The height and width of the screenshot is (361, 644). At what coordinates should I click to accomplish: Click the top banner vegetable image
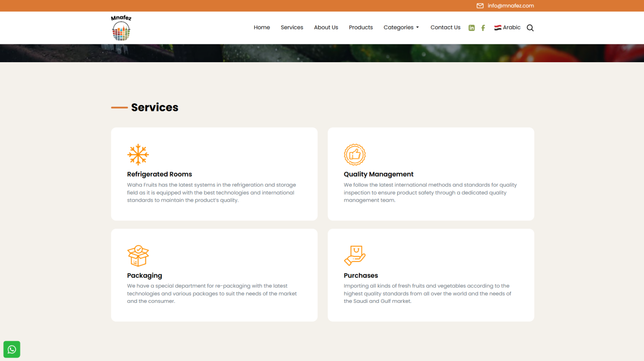(322, 53)
